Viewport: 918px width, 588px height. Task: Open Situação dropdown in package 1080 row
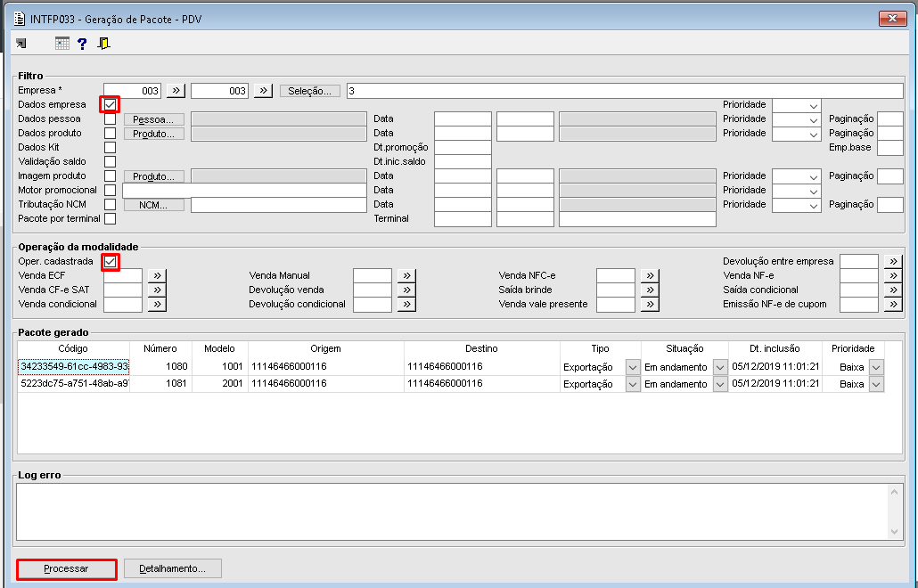click(720, 367)
